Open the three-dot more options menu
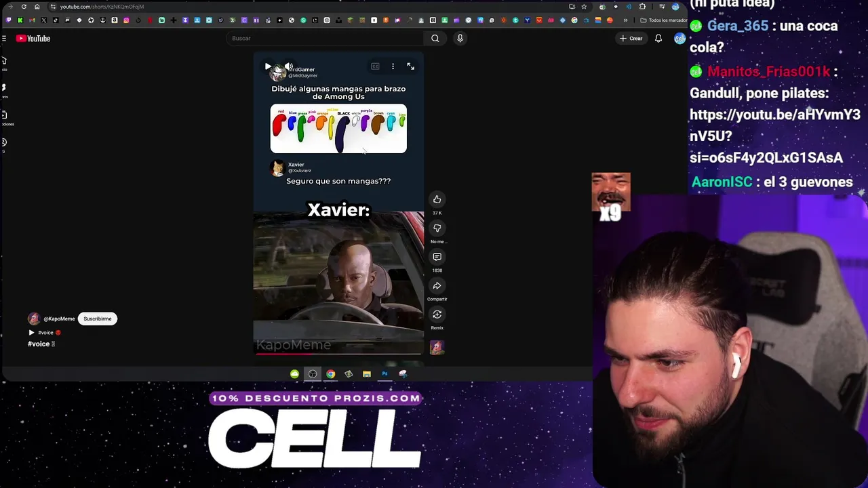Image resolution: width=868 pixels, height=488 pixels. pyautogui.click(x=393, y=66)
